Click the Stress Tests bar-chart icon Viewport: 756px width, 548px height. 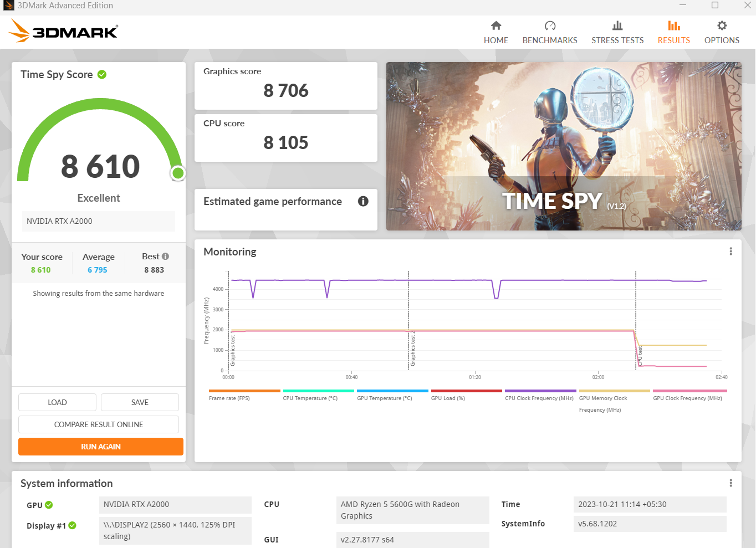pyautogui.click(x=617, y=25)
